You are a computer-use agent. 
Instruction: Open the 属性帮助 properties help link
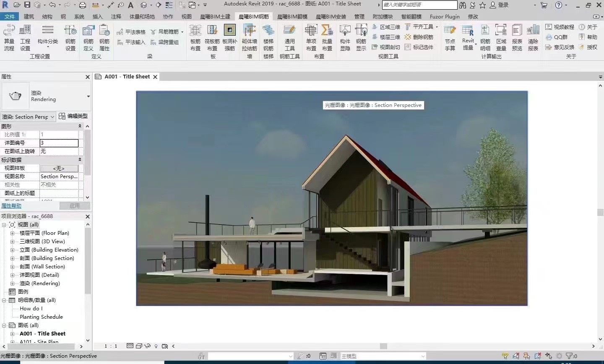click(x=11, y=206)
